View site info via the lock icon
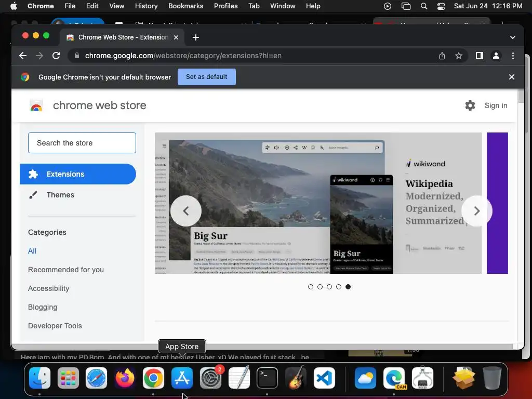Viewport: 532px width, 399px height. [77, 56]
